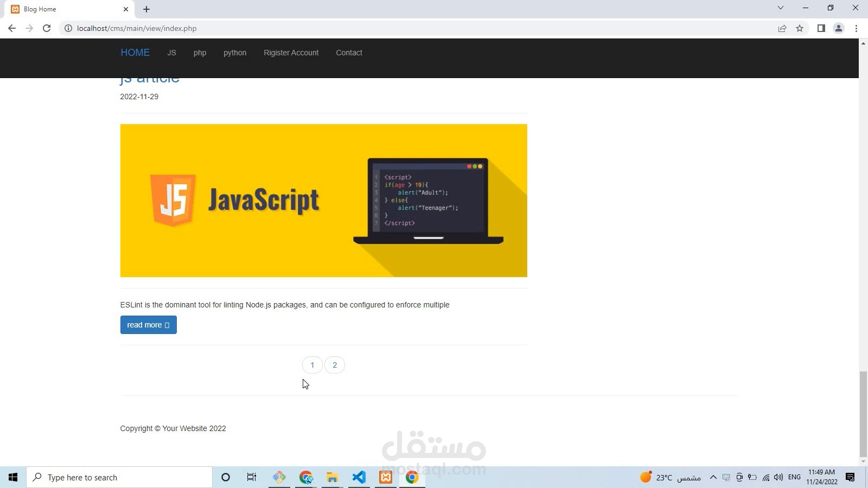Switch to the active Chrome window icon
Screen dimensions: 868x488
412,477
